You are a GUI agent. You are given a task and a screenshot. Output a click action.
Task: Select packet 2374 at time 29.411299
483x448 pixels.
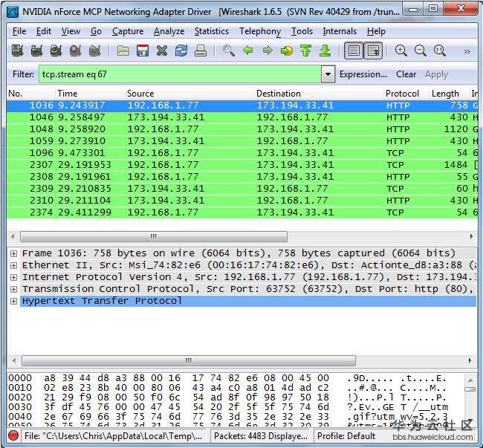pyautogui.click(x=242, y=212)
